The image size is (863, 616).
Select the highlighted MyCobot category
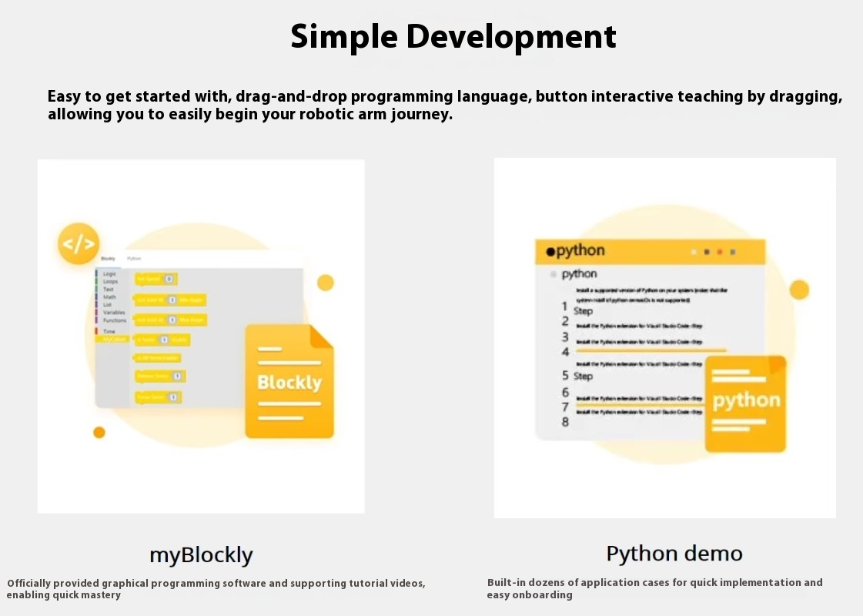point(112,339)
